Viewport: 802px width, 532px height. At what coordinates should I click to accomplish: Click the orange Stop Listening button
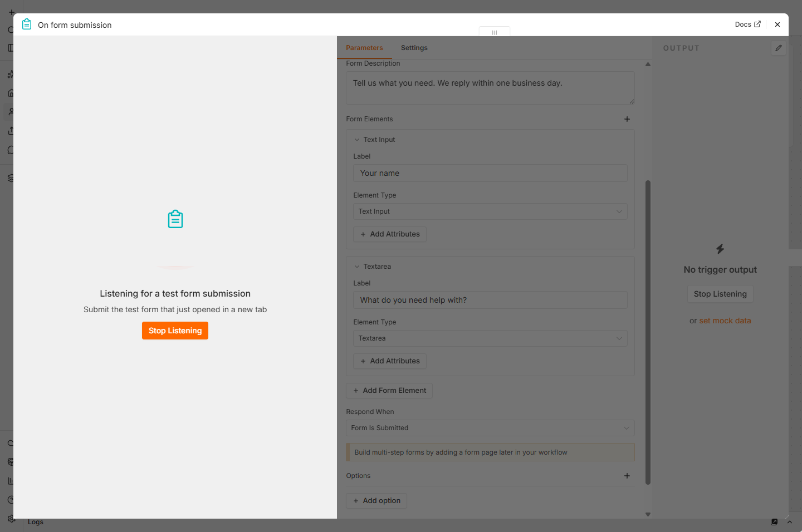(175, 331)
